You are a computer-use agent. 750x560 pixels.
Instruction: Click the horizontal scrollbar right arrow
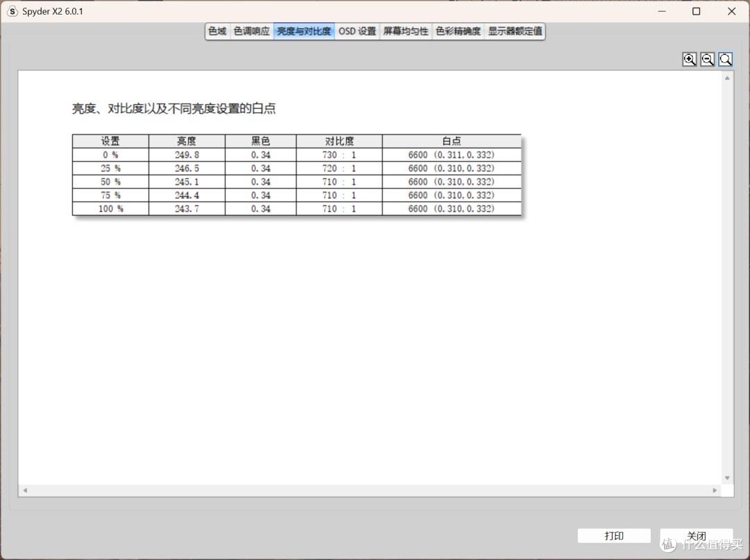(x=715, y=490)
